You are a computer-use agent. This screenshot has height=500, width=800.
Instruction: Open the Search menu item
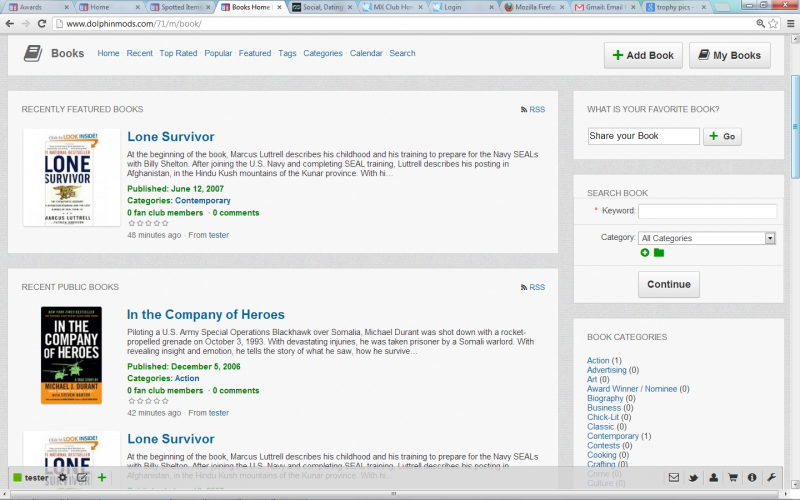402,53
